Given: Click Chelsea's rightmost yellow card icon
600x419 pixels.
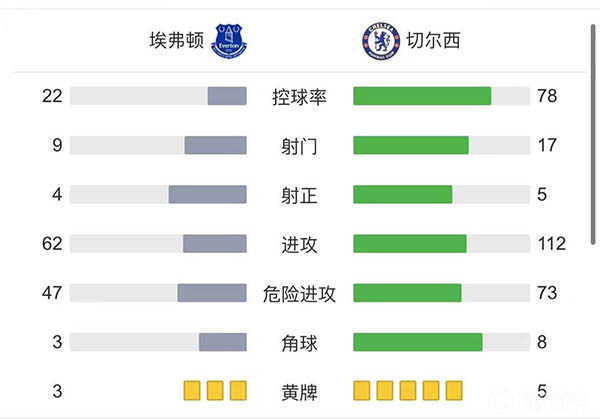Looking at the screenshot, I should tap(454, 390).
